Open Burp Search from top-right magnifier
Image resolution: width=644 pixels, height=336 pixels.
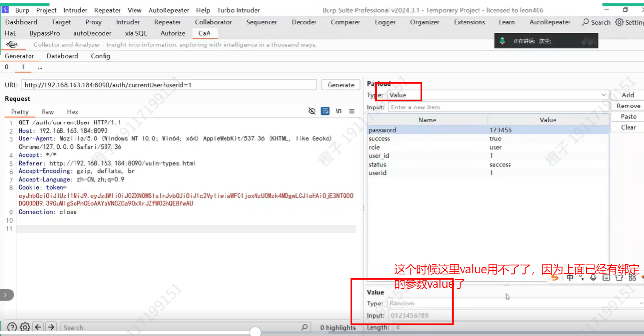(x=596, y=22)
